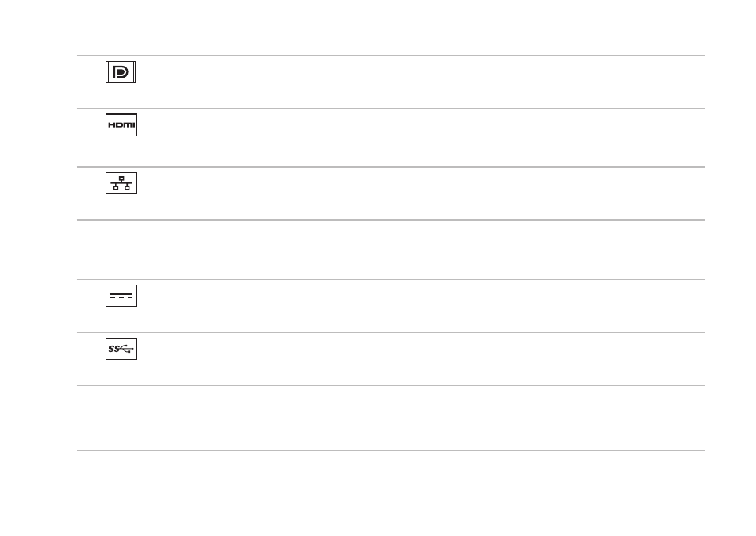Click divider line directly below network row
This screenshot has height=536, width=756.
391,220
